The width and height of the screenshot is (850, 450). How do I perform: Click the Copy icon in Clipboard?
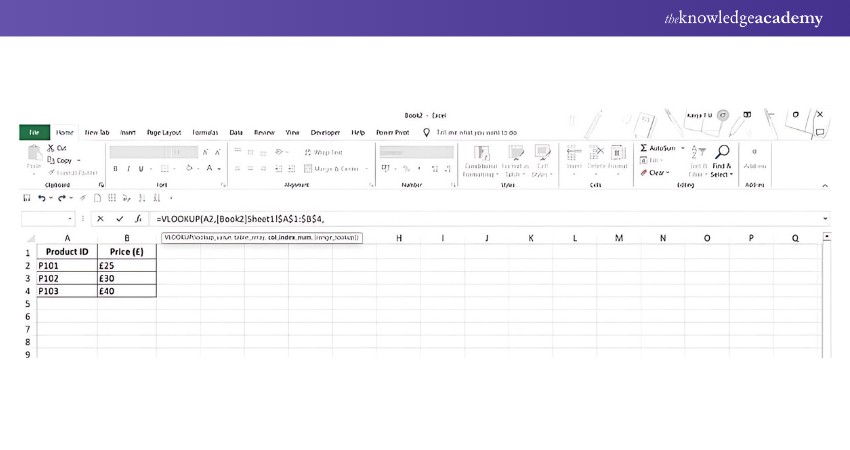click(50, 160)
